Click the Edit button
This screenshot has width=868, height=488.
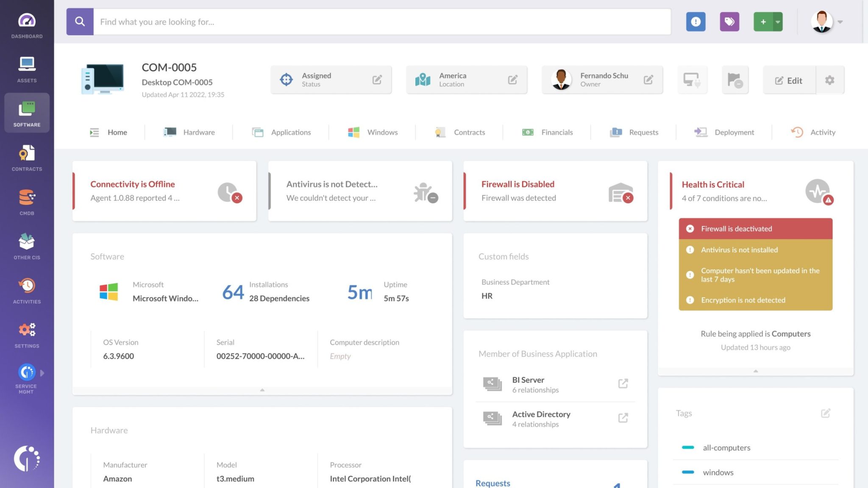789,80
